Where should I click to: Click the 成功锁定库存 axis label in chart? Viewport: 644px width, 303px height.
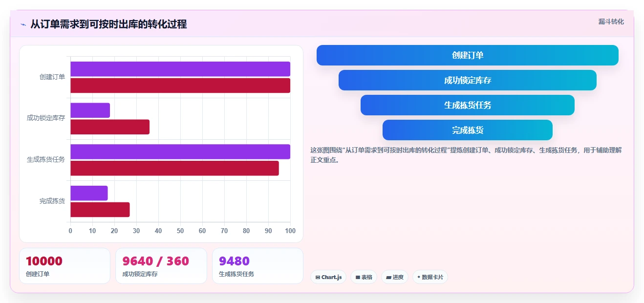(46, 118)
